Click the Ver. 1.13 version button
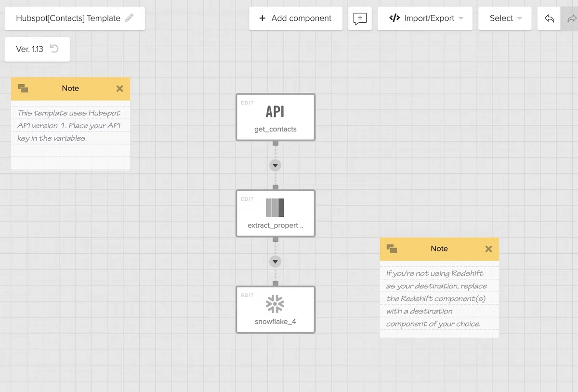 (37, 49)
